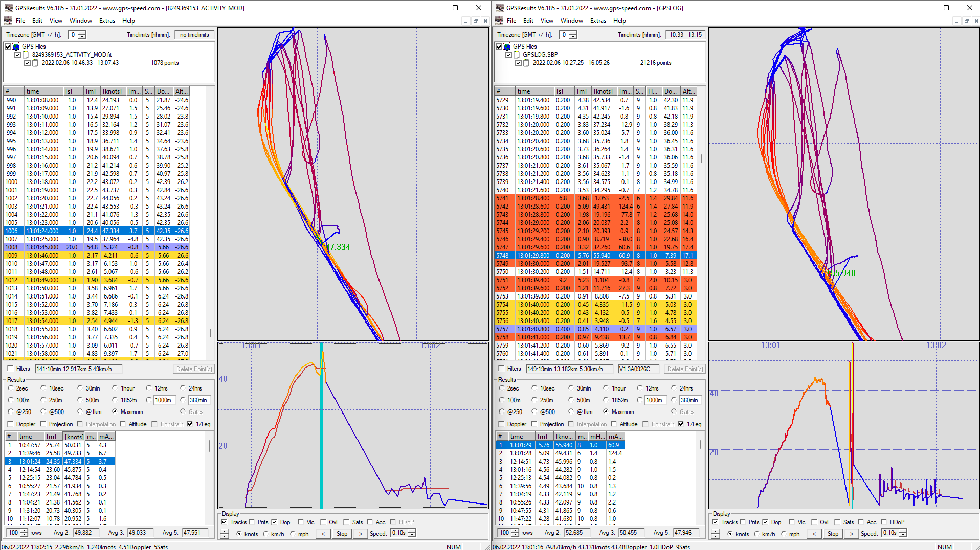This screenshot has width=980, height=550.
Task: Select result row 13:01:24 47.334 knots
Action: pyautogui.click(x=60, y=462)
